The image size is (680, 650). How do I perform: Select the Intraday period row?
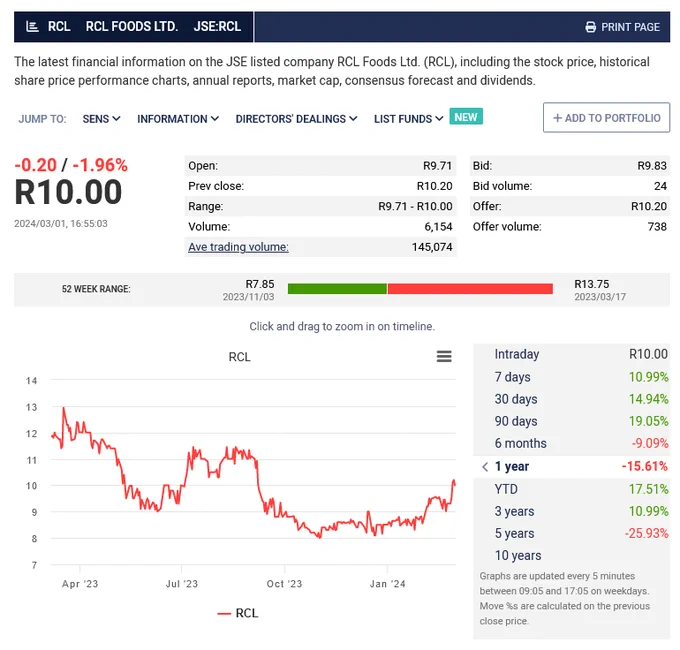[572, 354]
